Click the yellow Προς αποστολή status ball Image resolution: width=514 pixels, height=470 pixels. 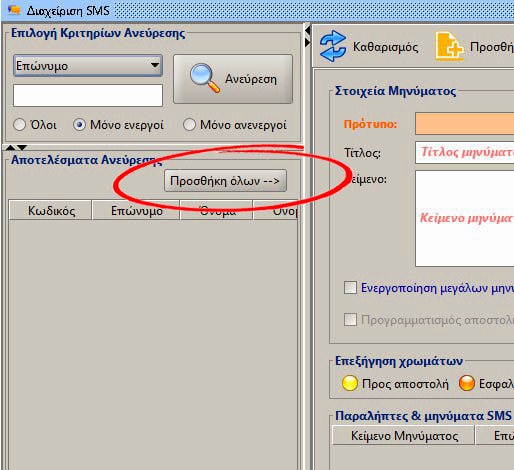point(350,383)
